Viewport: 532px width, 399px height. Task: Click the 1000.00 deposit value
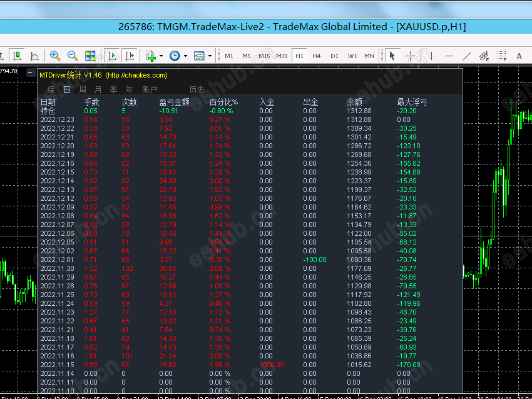tap(272, 365)
